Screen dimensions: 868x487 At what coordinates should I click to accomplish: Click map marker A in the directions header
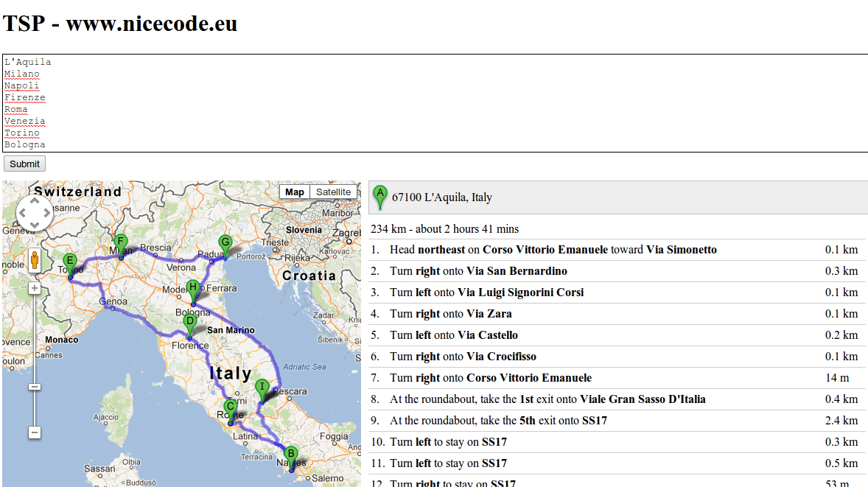coord(379,197)
